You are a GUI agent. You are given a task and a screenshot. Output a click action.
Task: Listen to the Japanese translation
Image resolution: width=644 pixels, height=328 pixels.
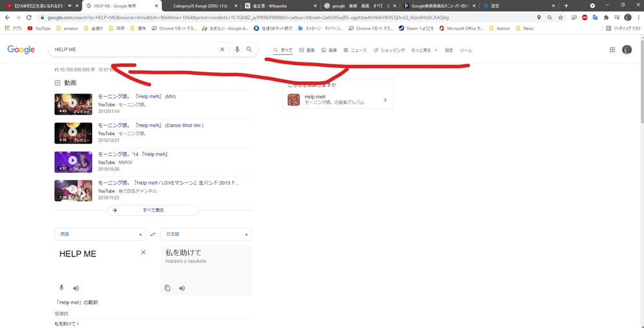click(x=182, y=288)
